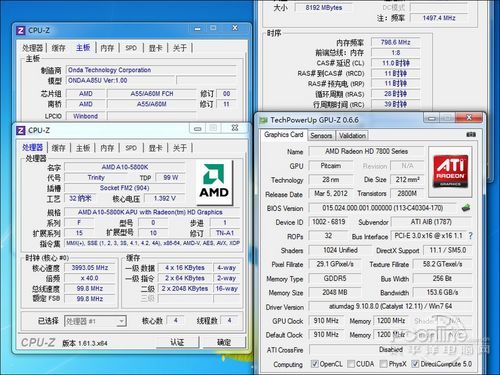This screenshot has height=375, width=500.
Task: Click the Bandwidth 153.6 GB/s field
Action: click(442, 292)
